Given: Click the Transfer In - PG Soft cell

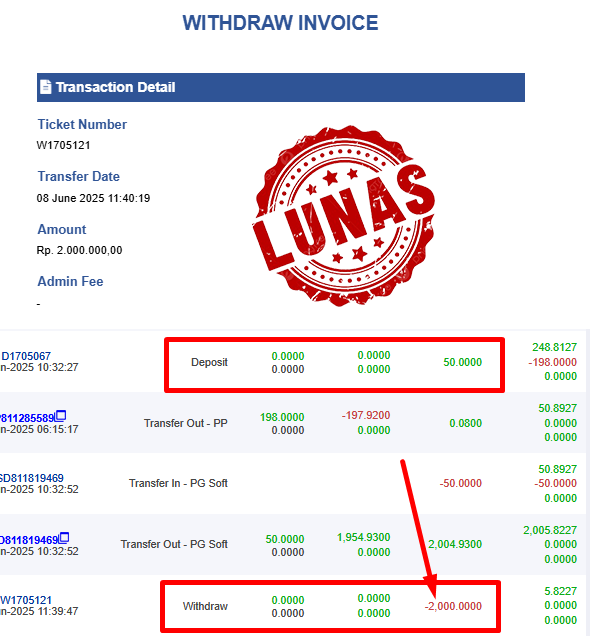Looking at the screenshot, I should coord(178,483).
